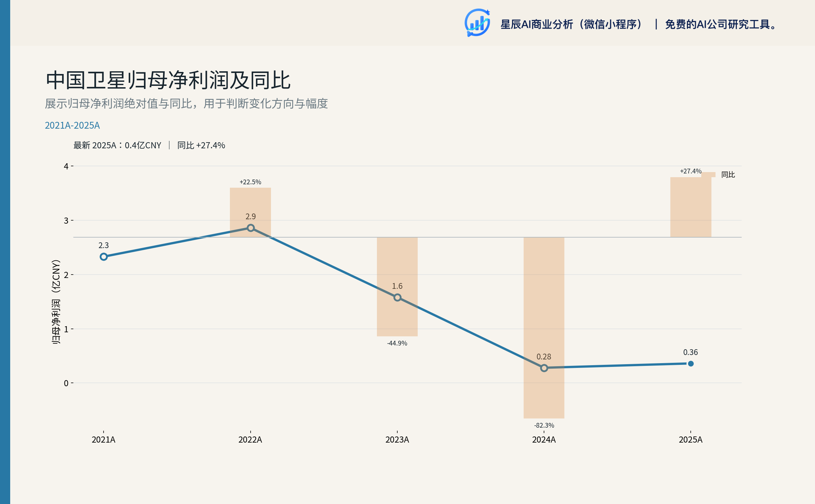The width and height of the screenshot is (815, 504).
Task: Click the 同比 legend label
Action: [728, 174]
